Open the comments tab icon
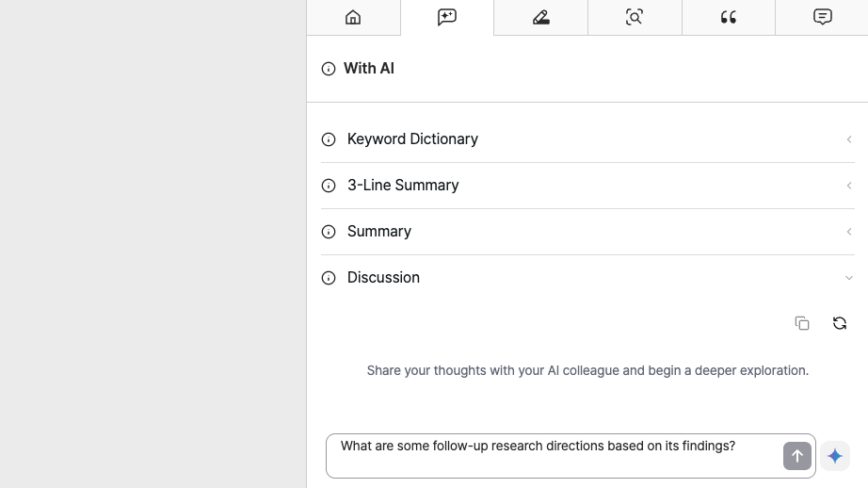 [823, 17]
